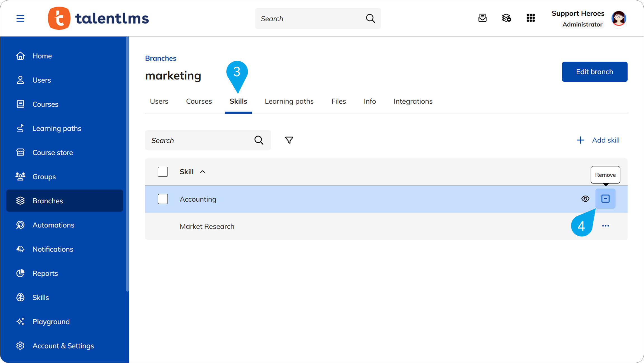Image resolution: width=644 pixels, height=363 pixels.
Task: Open Notifications in the sidebar
Action: coord(65,249)
